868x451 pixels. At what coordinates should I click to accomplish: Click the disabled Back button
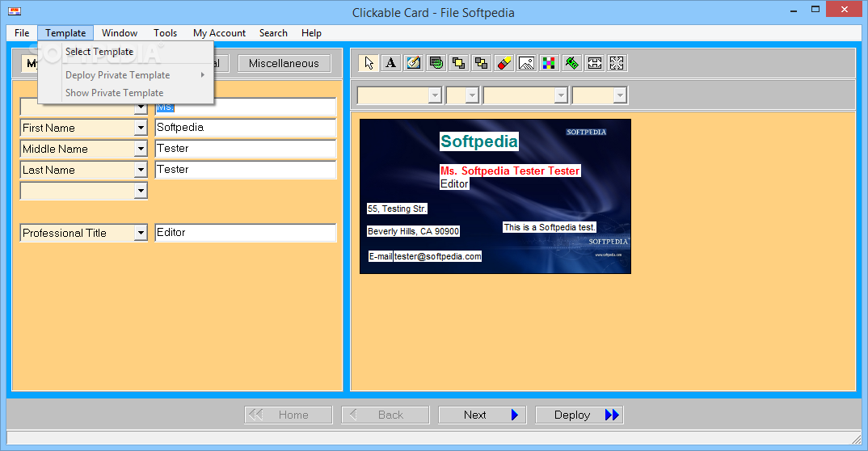[x=386, y=415]
